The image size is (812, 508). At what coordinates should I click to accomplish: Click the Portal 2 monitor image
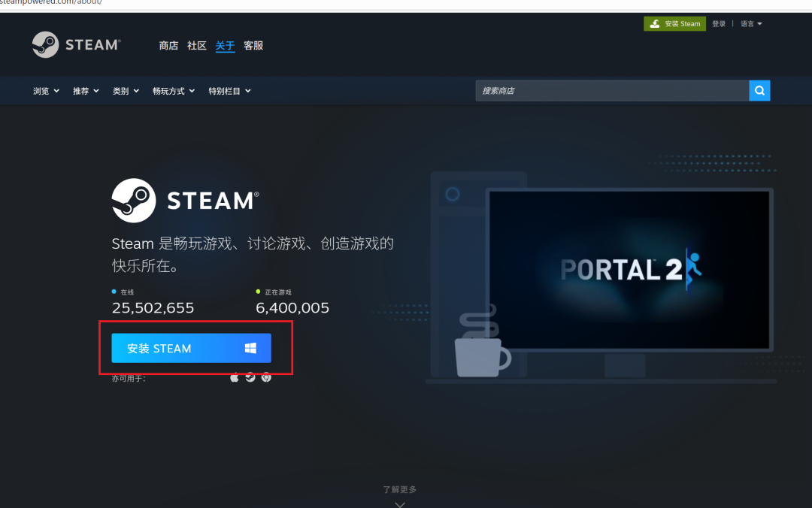click(x=629, y=269)
